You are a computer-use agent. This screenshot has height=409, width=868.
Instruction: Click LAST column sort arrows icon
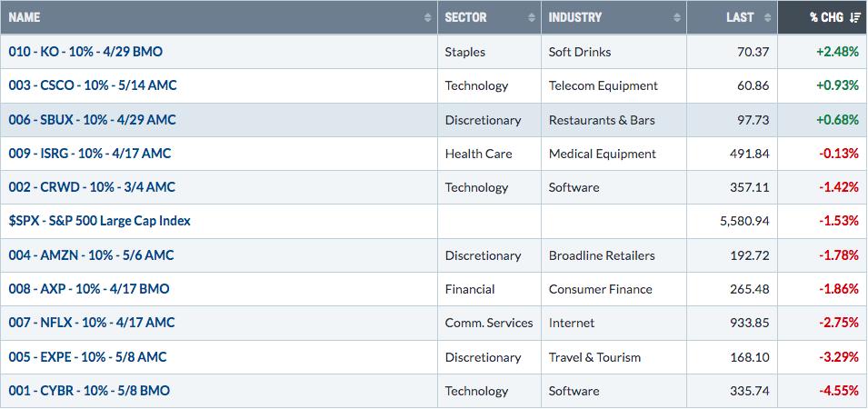click(x=767, y=17)
